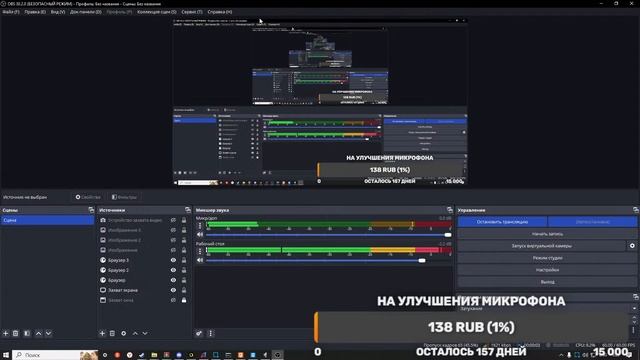Open the Вид menu

pos(58,12)
